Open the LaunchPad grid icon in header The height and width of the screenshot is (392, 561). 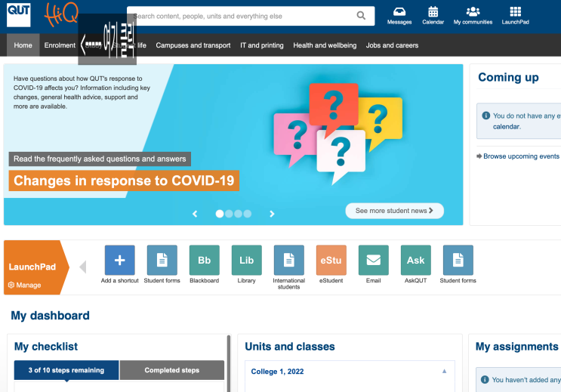515,12
